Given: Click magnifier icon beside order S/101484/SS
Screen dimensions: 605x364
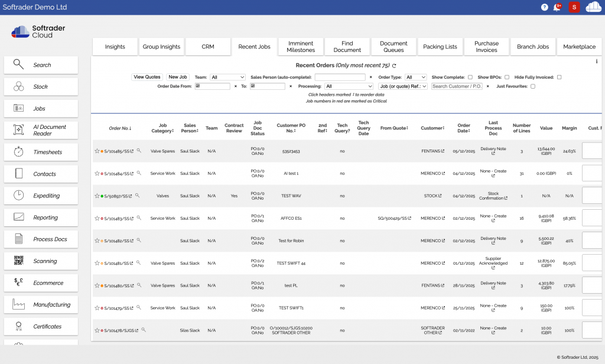Looking at the screenshot, I should (139, 173).
